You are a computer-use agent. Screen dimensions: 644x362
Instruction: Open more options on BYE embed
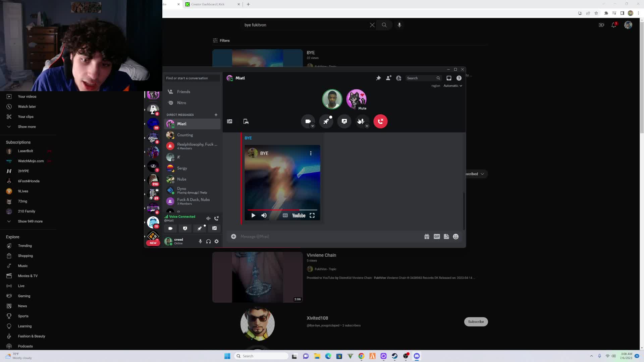pyautogui.click(x=311, y=153)
